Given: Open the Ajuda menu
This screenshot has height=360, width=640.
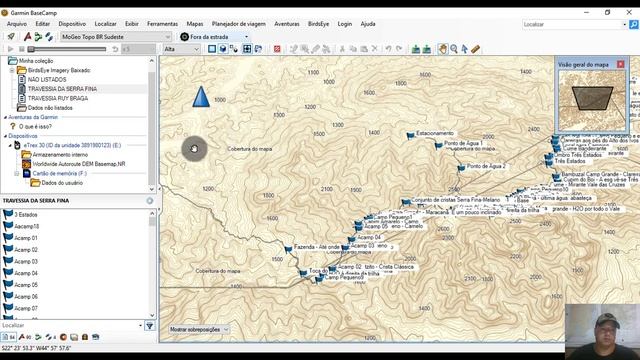Looking at the screenshot, I should 368,24.
